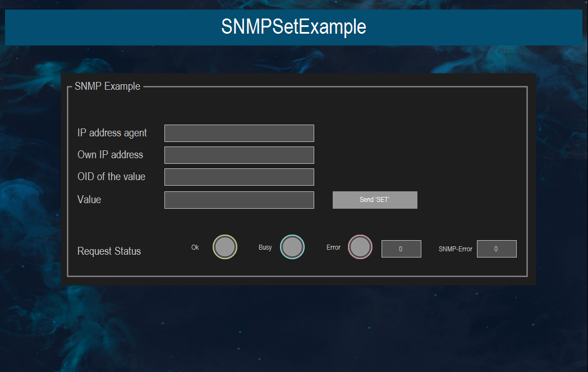Focus the Value input field
The height and width of the screenshot is (372, 588).
point(239,200)
